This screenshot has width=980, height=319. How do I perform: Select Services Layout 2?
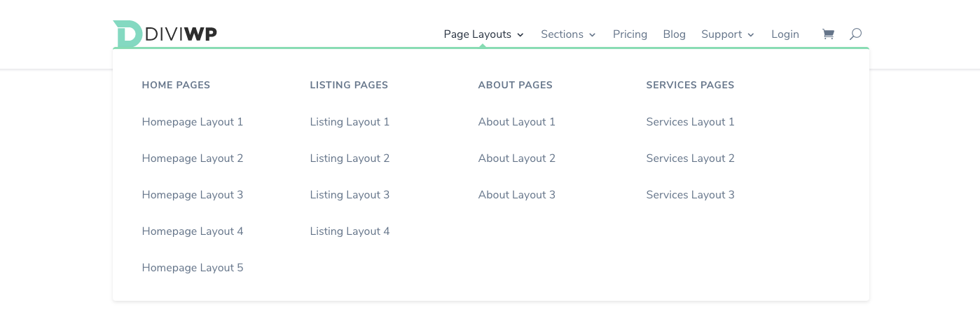691,158
